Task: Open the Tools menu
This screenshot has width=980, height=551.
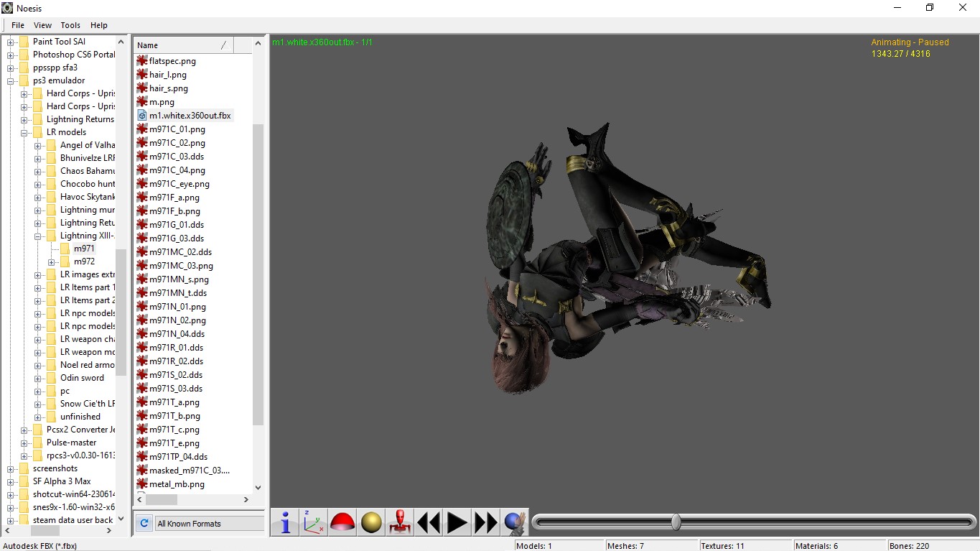Action: pyautogui.click(x=70, y=25)
